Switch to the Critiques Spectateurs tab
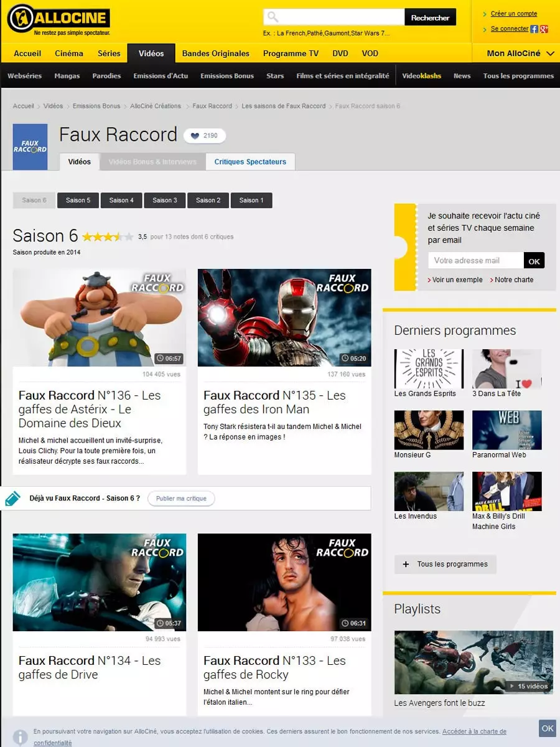The image size is (560, 747). point(250,162)
